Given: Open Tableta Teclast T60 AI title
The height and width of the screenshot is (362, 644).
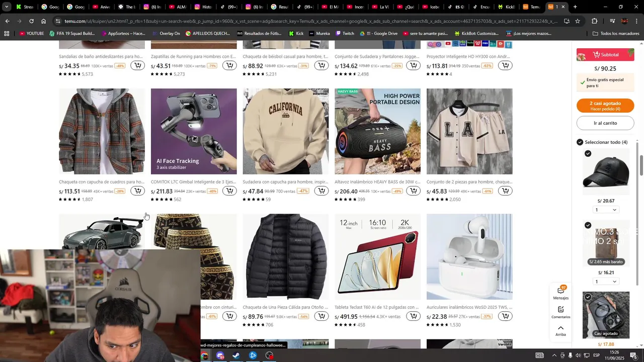Looking at the screenshot, I should click(377, 307).
